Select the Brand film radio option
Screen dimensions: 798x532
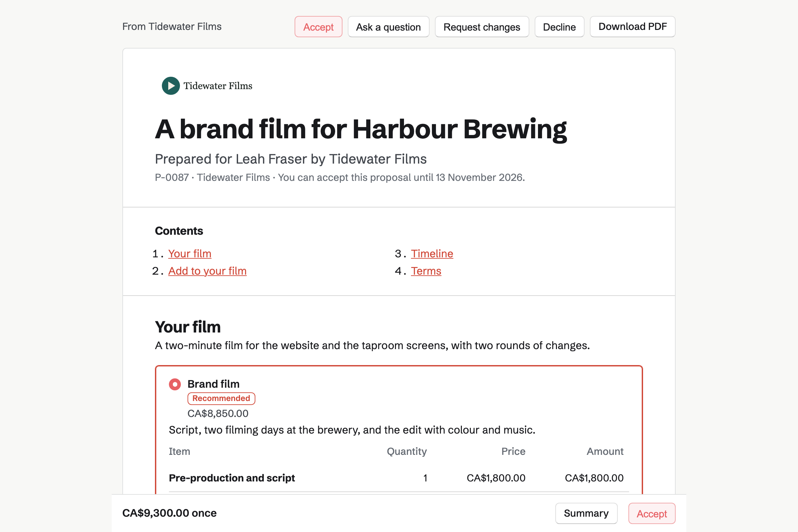(x=175, y=384)
